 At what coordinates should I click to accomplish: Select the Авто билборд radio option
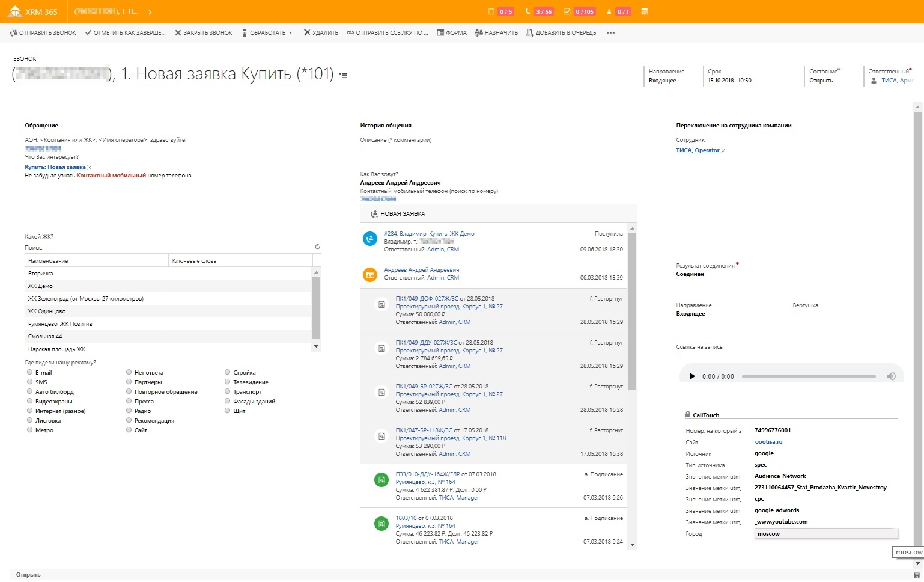(x=29, y=391)
